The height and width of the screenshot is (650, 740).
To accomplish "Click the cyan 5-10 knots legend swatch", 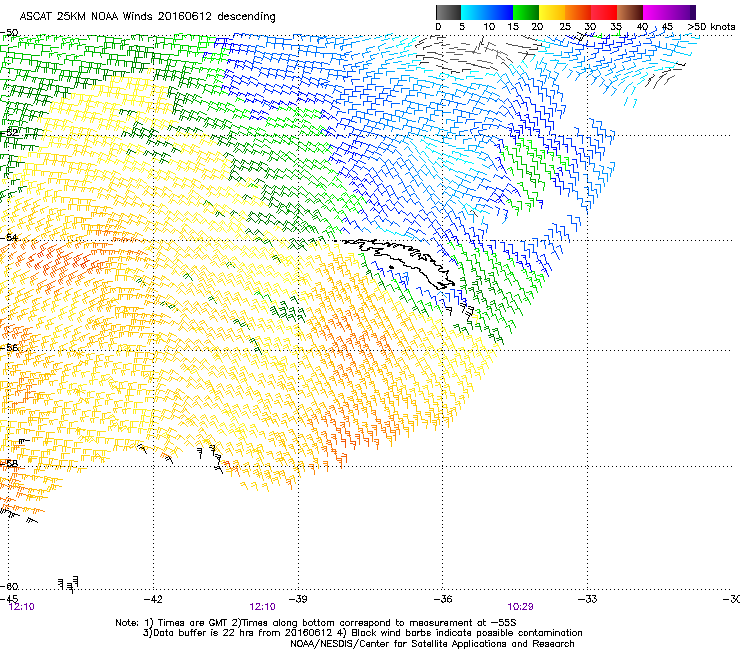I will (474, 12).
